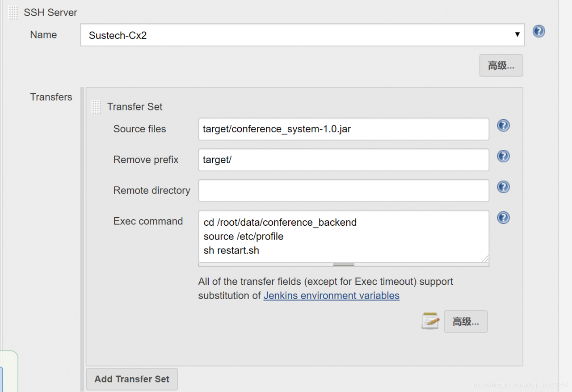Focus the Source files text field

tap(343, 129)
